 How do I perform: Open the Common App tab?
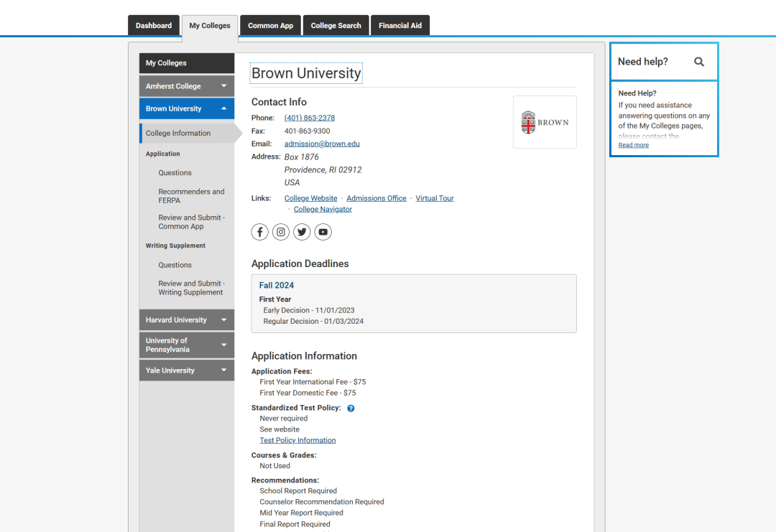pos(271,26)
